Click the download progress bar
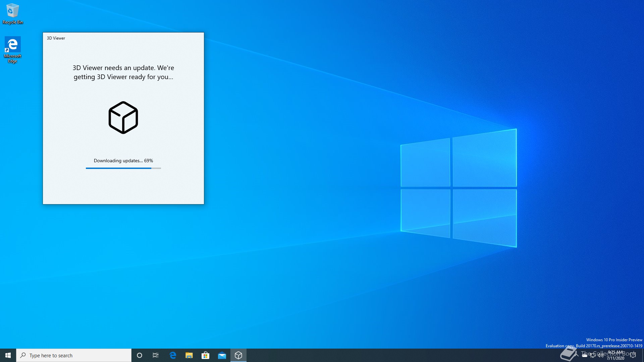 pyautogui.click(x=123, y=168)
